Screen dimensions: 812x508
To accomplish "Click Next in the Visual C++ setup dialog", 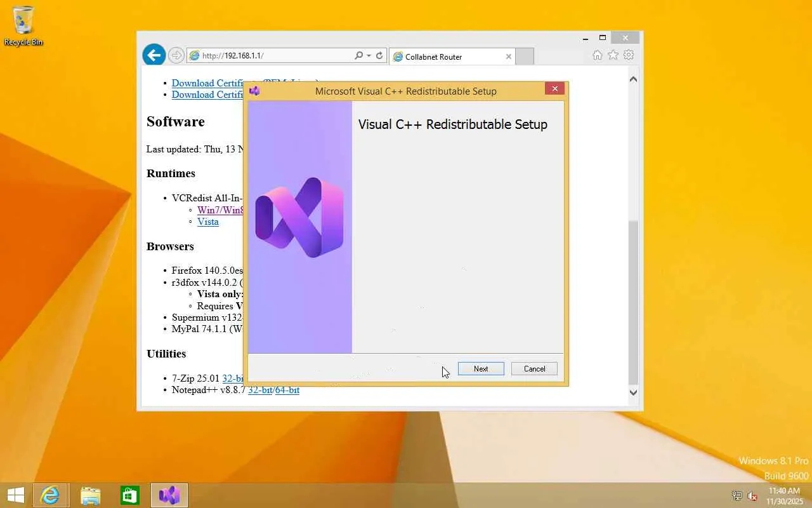I will click(x=481, y=369).
